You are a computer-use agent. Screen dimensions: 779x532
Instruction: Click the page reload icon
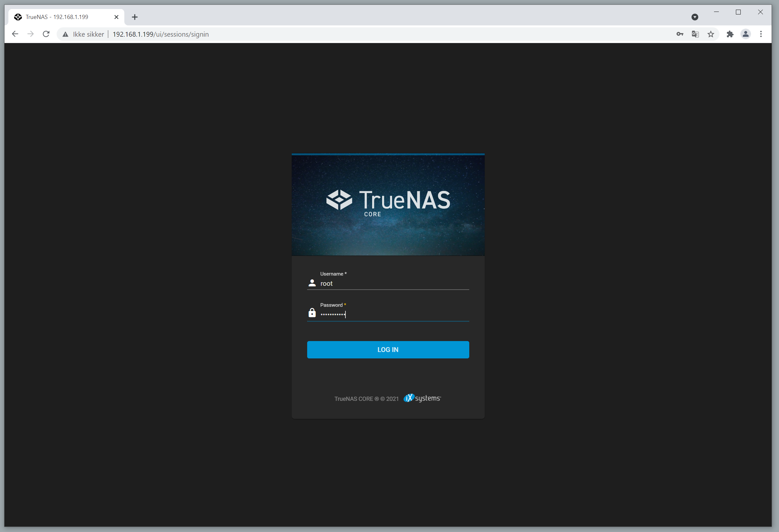tap(46, 34)
